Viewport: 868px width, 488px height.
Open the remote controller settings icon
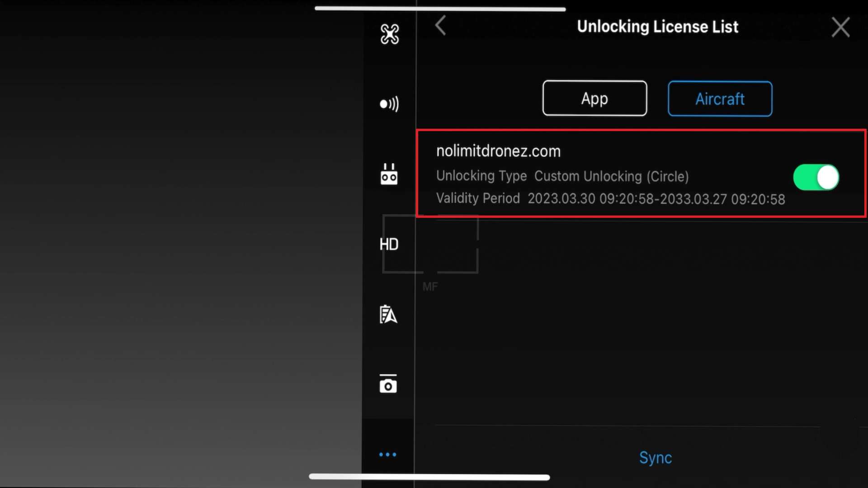[x=389, y=174]
